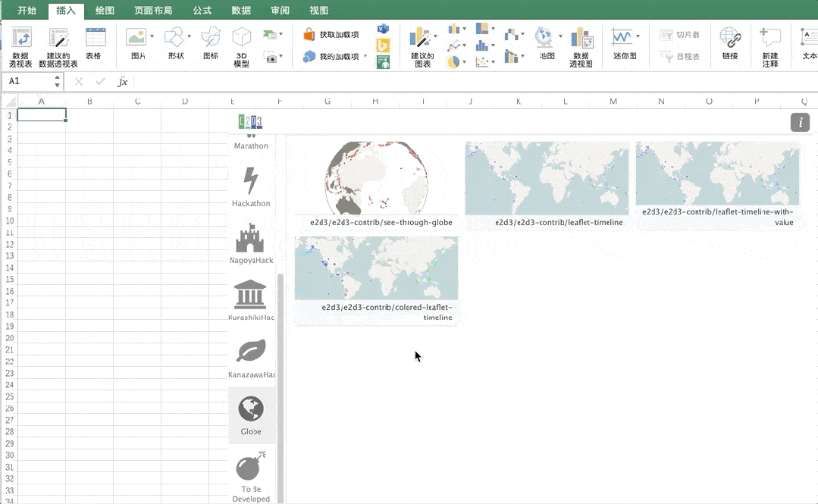
Task: Open the Visio Data Visualizer add-in icon
Action: coord(383,30)
